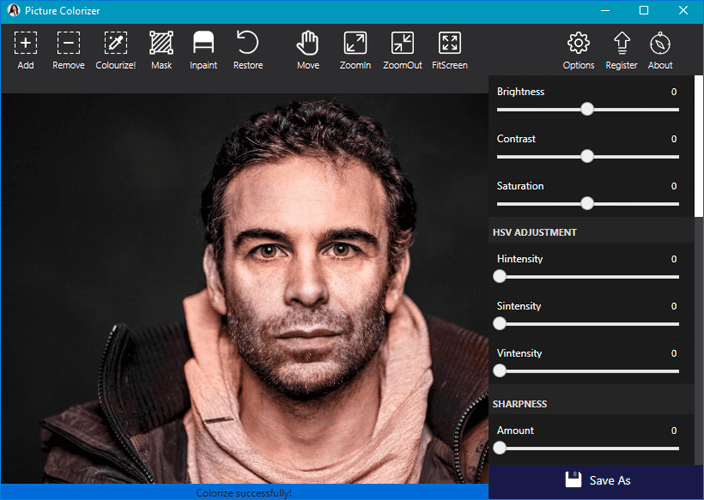Run the Colourize! tool
This screenshot has height=500, width=704.
pyautogui.click(x=115, y=50)
